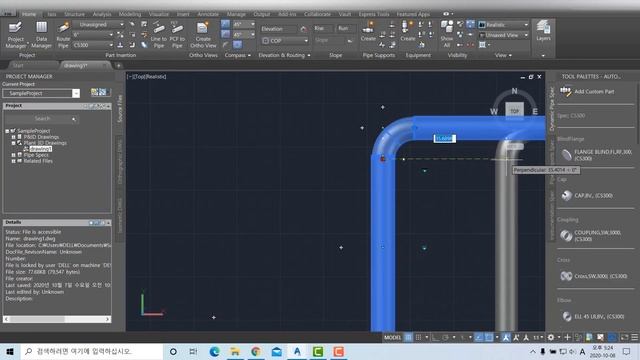This screenshot has width=640, height=360.
Task: Toggle snap mode in status bar
Action: [418, 338]
